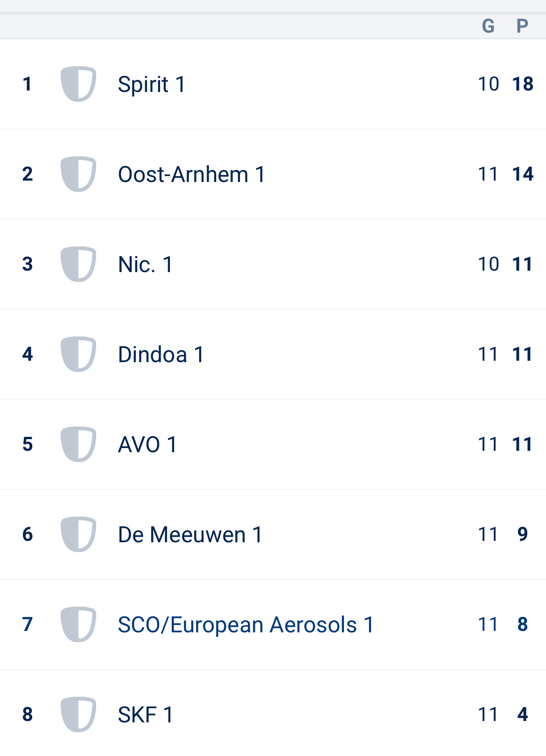Open the Oost-Arnhem 1 team name

tap(191, 175)
